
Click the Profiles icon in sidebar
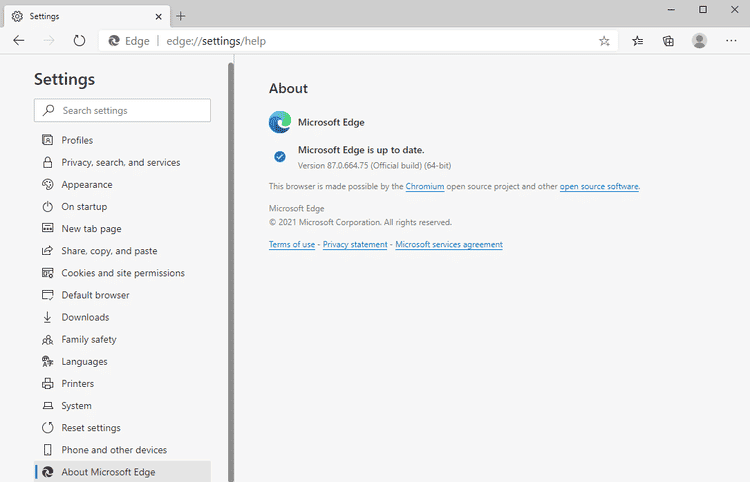(x=47, y=140)
